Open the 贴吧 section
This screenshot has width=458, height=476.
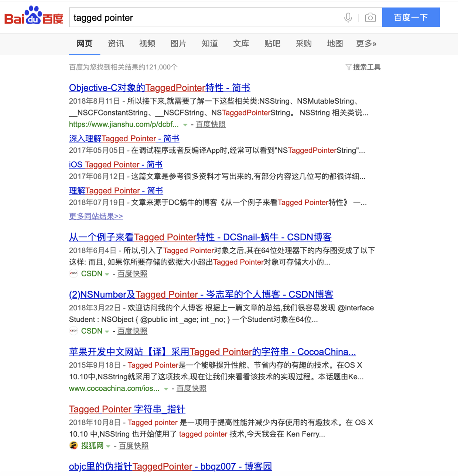coord(273,44)
